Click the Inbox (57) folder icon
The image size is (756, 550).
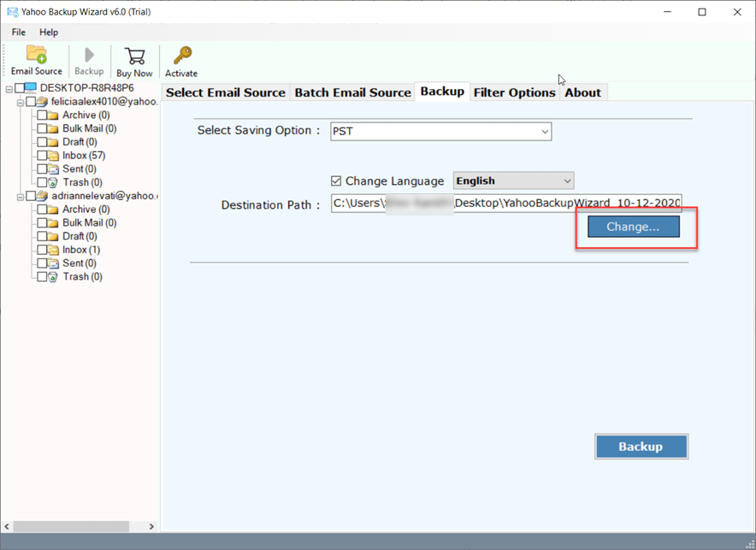53,156
